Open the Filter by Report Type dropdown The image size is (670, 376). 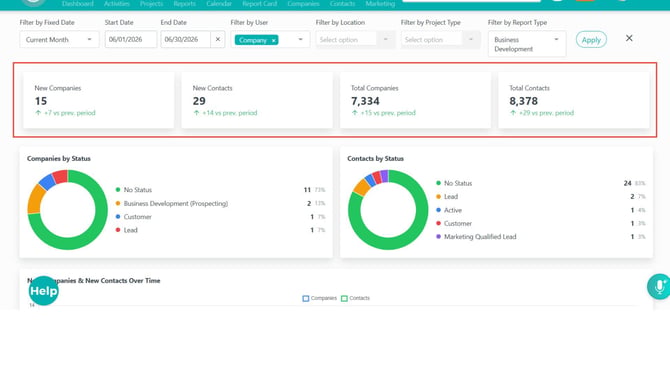coord(527,44)
